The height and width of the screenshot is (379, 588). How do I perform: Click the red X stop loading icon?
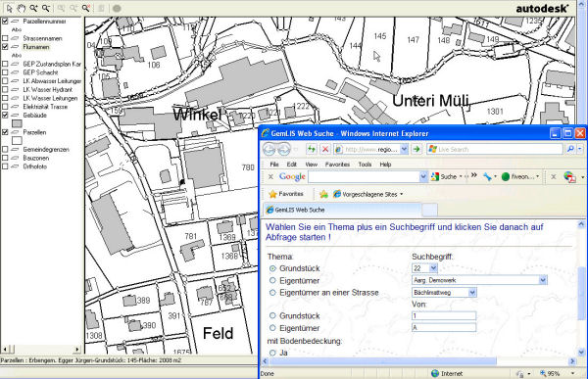[x=324, y=149]
